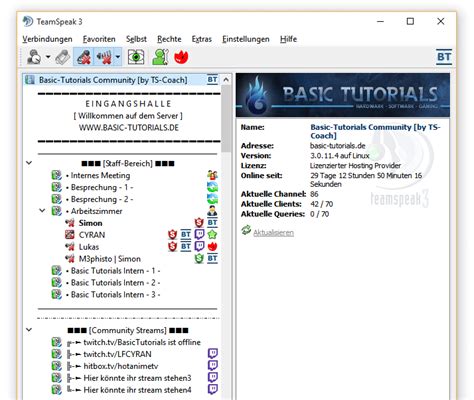Select user CYRAN
Screen dimensions: 474x400
92,235
